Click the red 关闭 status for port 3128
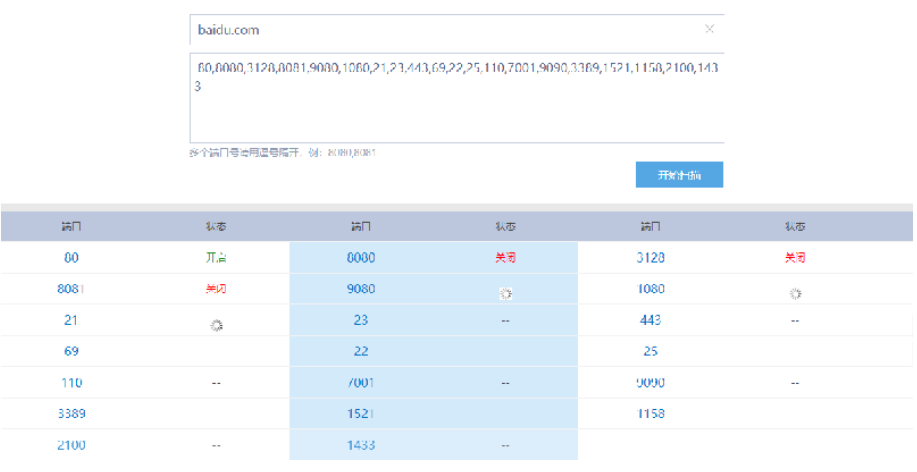Viewport: 917px width, 472px height. point(795,257)
